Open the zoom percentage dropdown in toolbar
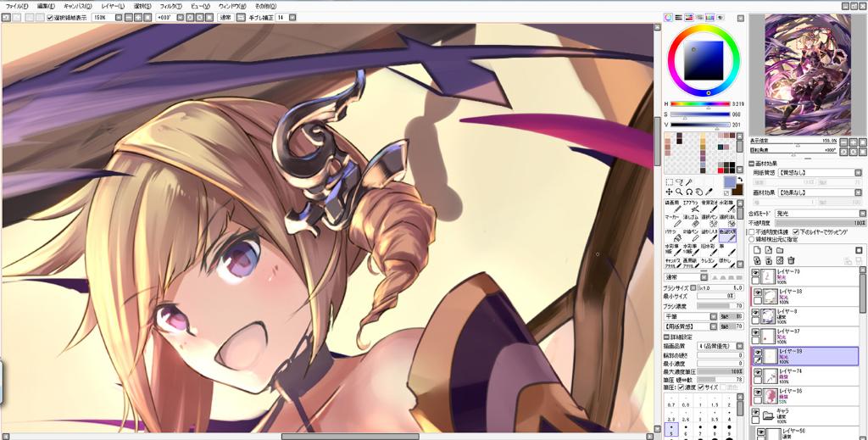Image resolution: width=868 pixels, height=440 pixels. pyautogui.click(x=118, y=18)
